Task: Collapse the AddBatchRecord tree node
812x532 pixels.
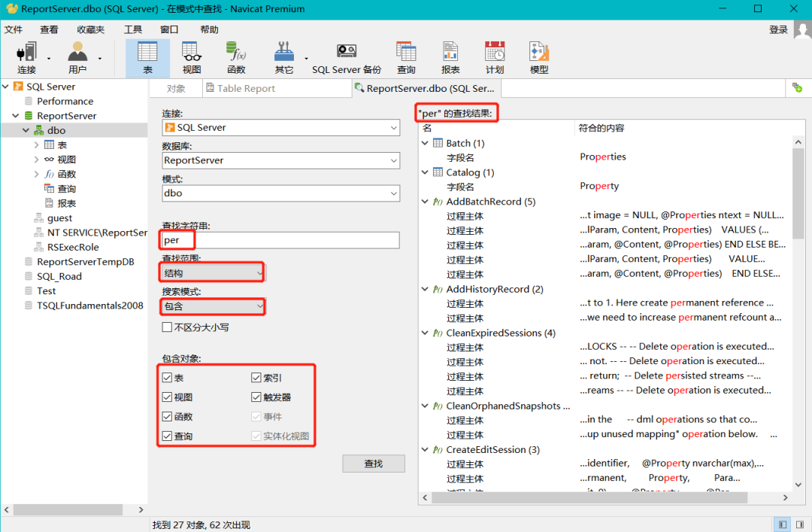Action: click(426, 200)
